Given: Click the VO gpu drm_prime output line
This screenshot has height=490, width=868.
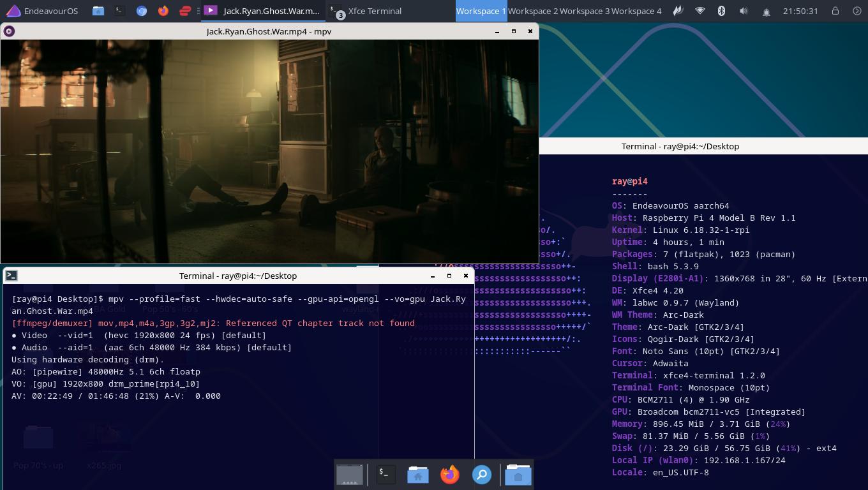Looking at the screenshot, I should tap(106, 383).
